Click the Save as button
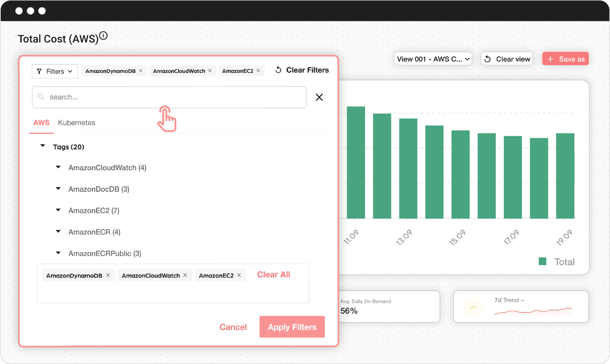 [565, 59]
